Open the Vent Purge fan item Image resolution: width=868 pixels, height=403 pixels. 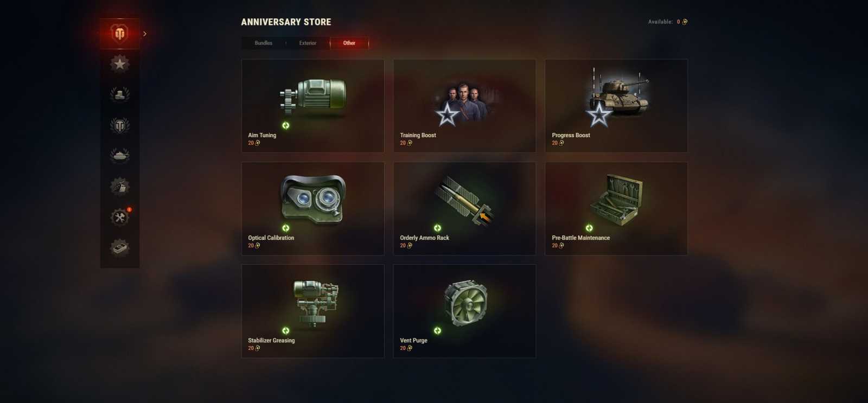coord(465,311)
